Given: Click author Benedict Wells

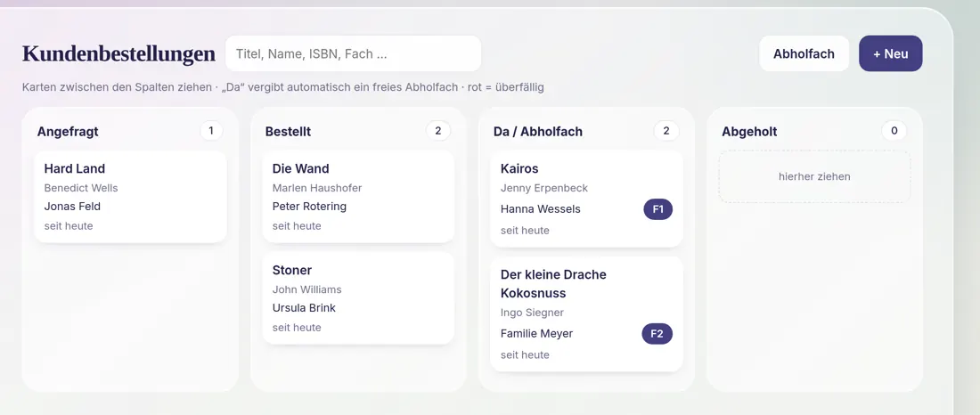Looking at the screenshot, I should 80,188.
